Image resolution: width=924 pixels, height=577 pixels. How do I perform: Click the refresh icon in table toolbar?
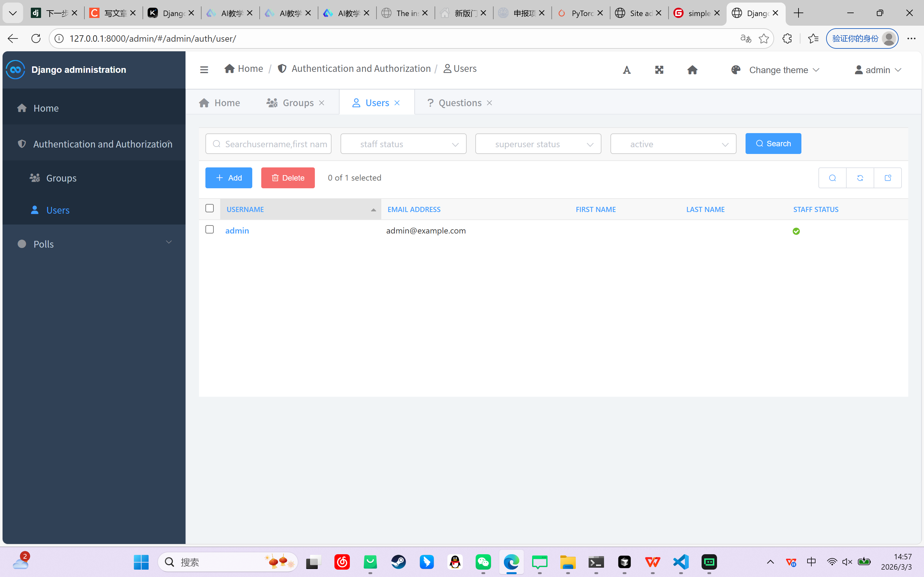click(860, 178)
